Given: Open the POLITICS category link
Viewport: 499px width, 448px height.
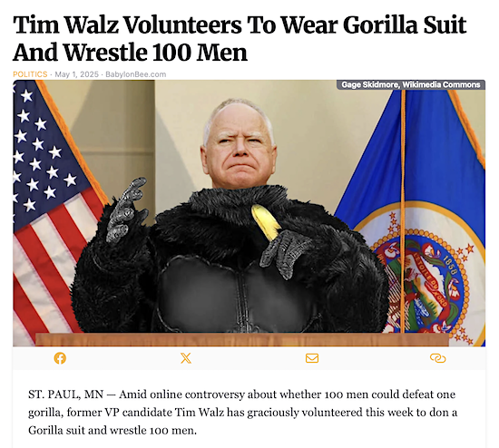Looking at the screenshot, I should (x=30, y=74).
